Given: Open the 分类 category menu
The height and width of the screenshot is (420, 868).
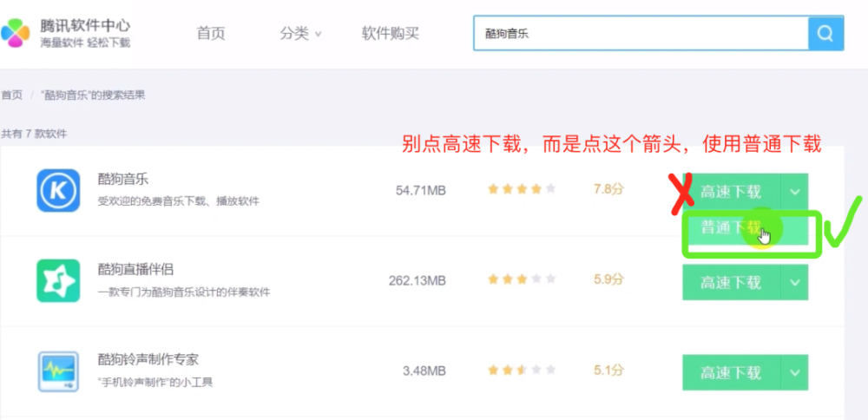Looking at the screenshot, I should (x=300, y=33).
